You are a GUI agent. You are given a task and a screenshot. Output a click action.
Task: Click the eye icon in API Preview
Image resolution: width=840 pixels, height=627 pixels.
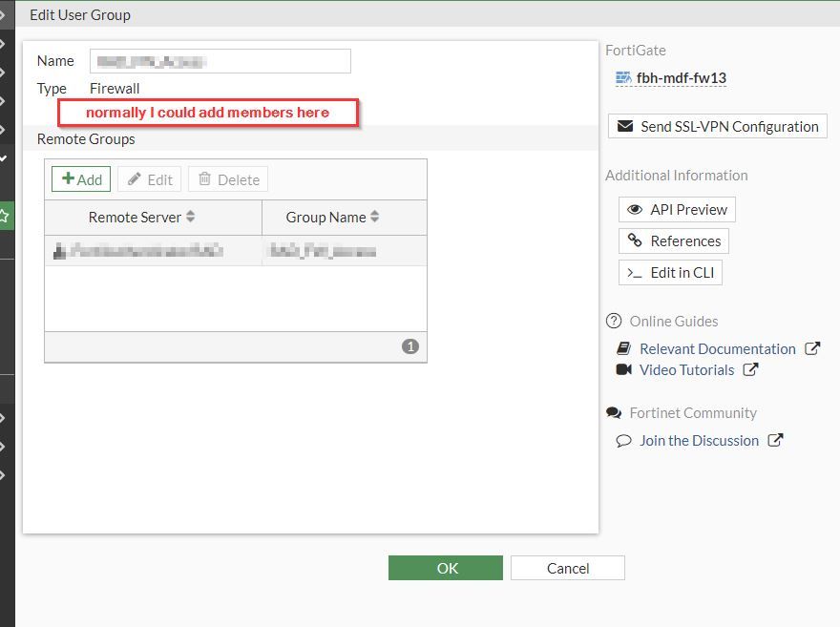tap(635, 209)
